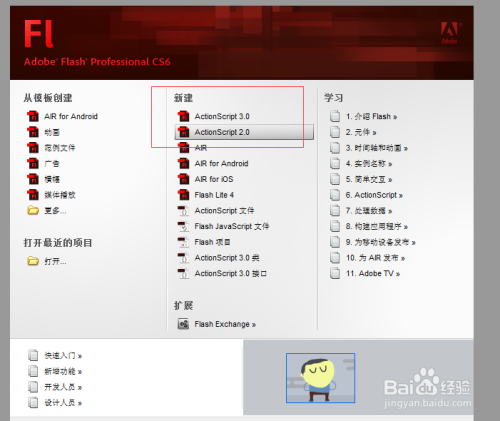The height and width of the screenshot is (421, 500).
Task: Create a new Flash 项目 project
Action: (212, 242)
